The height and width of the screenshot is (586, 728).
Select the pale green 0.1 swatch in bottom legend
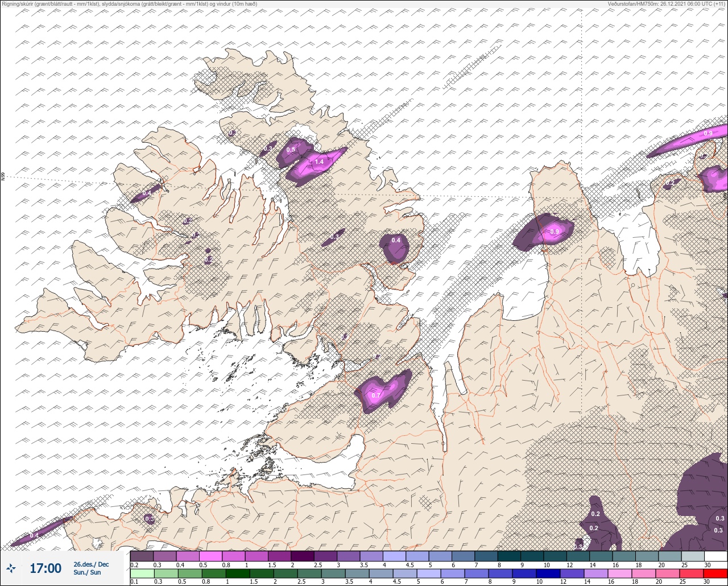pyautogui.click(x=142, y=573)
